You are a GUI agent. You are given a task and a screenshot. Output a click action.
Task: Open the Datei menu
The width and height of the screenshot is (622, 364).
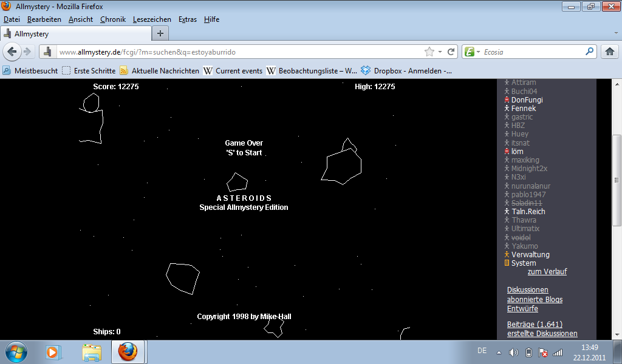(x=12, y=19)
